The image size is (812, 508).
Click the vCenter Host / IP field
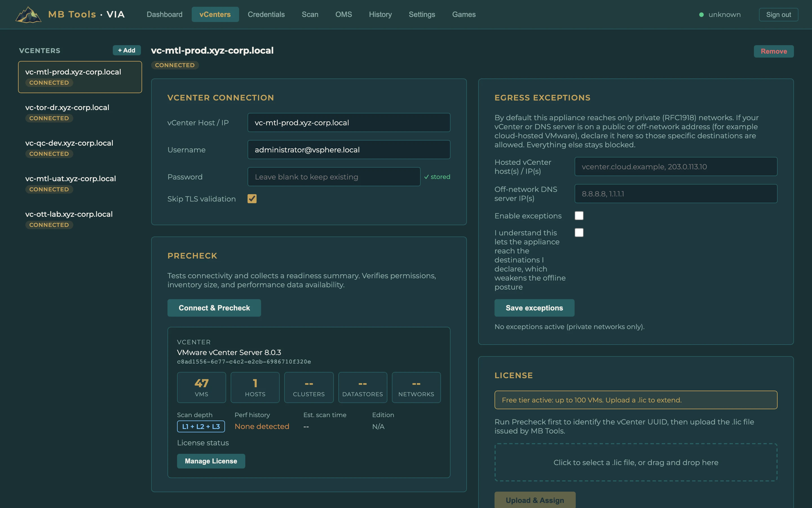(349, 123)
